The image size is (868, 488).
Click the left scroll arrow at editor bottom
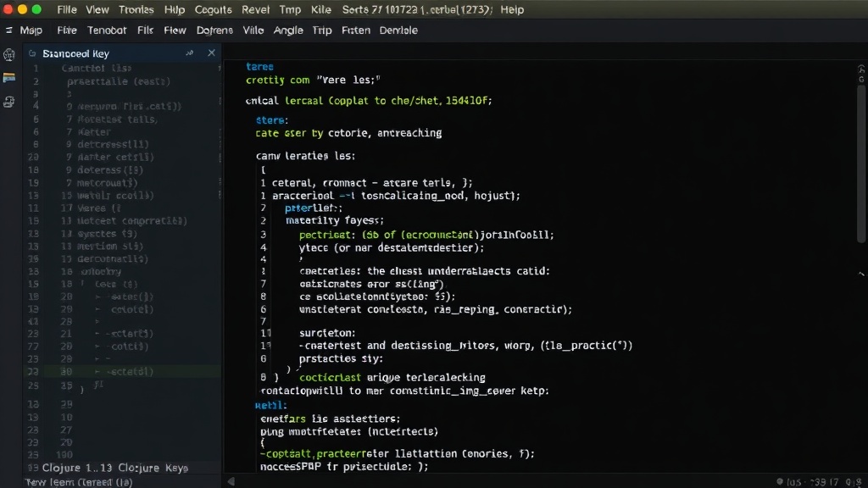[x=231, y=482]
